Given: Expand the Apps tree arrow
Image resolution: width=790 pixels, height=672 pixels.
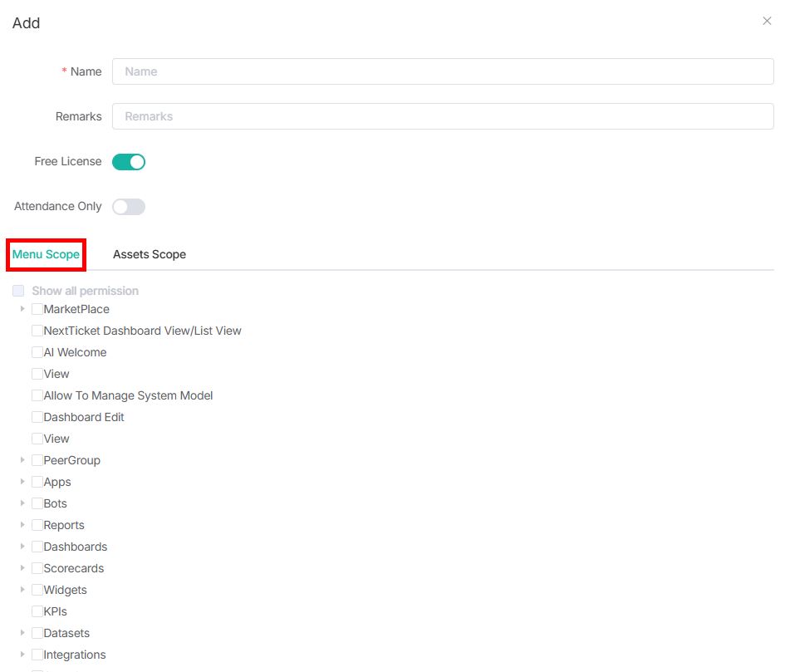Looking at the screenshot, I should (x=22, y=482).
